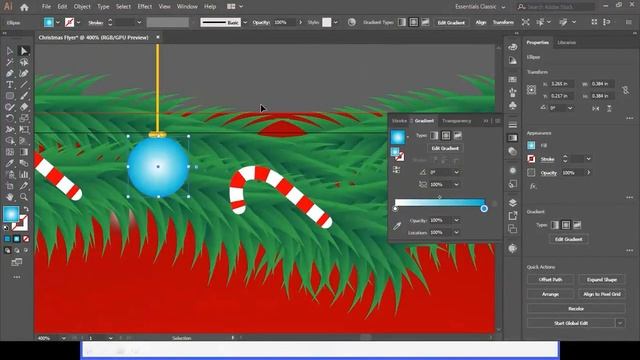This screenshot has width=640, height=360.
Task: Click Edit Gradient button in Gradient panel
Action: pos(445,149)
